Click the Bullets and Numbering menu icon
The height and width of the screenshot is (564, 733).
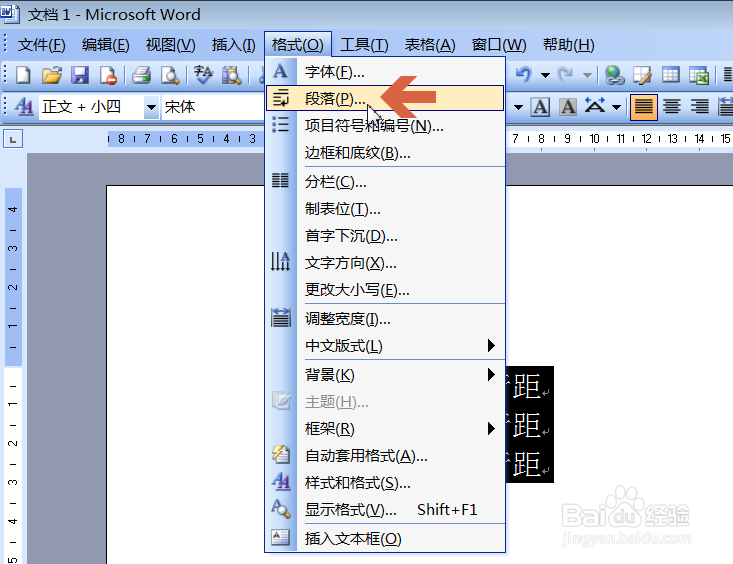[280, 125]
